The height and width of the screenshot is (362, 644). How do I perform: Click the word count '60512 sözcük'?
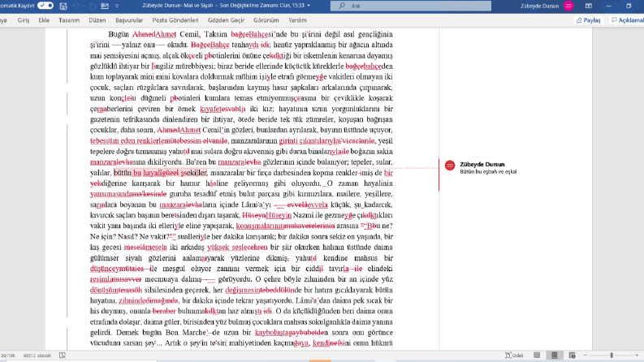(37, 356)
